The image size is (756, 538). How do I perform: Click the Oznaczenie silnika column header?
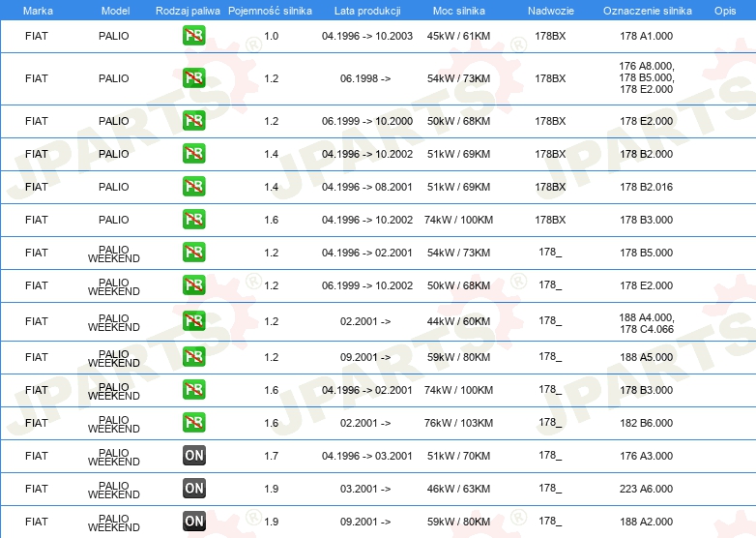pyautogui.click(x=647, y=11)
